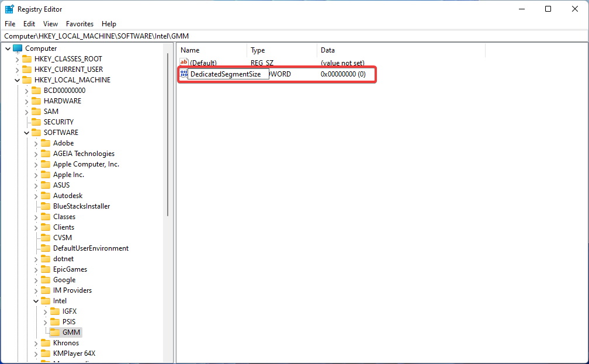Expand the Adobe key chevron

pyautogui.click(x=35, y=143)
